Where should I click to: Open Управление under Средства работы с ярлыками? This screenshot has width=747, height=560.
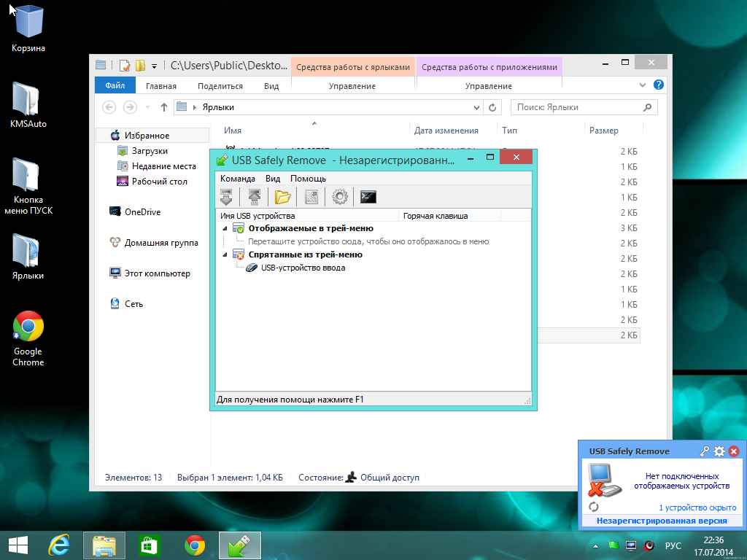coord(352,86)
